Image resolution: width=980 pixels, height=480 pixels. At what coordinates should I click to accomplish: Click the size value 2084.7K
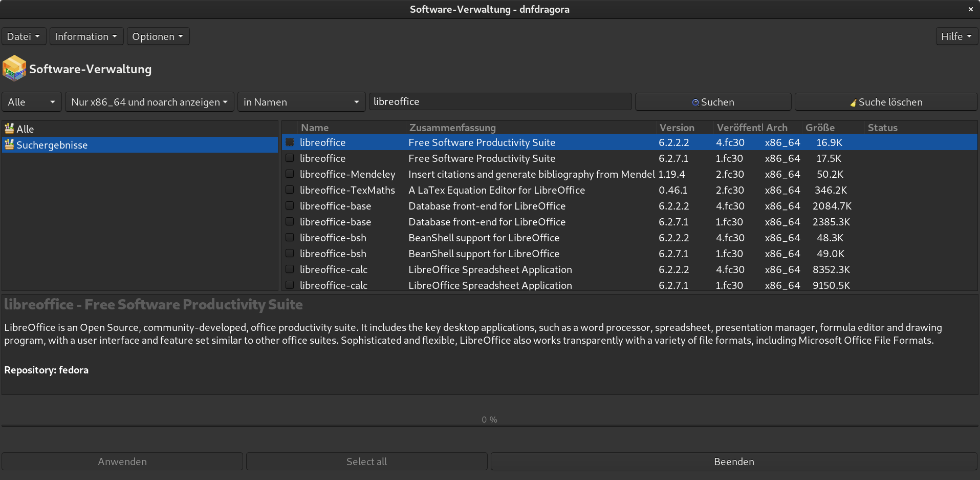pyautogui.click(x=832, y=206)
